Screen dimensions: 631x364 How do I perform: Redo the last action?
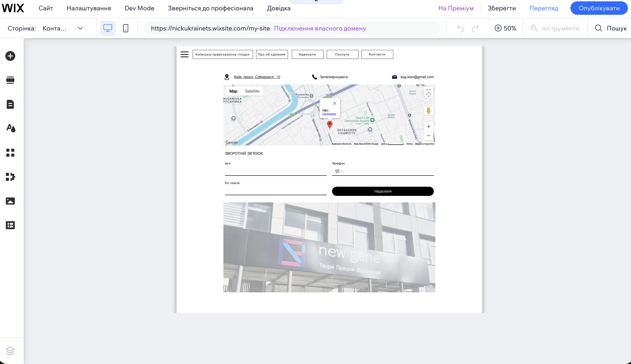coord(475,28)
